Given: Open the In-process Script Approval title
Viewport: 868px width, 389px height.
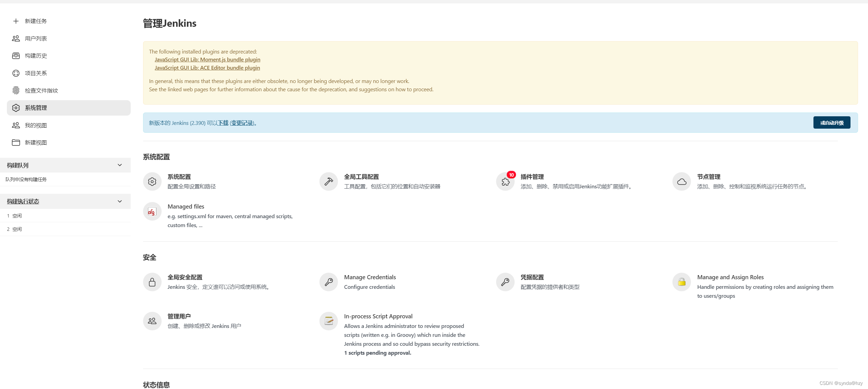Looking at the screenshot, I should (x=378, y=316).
